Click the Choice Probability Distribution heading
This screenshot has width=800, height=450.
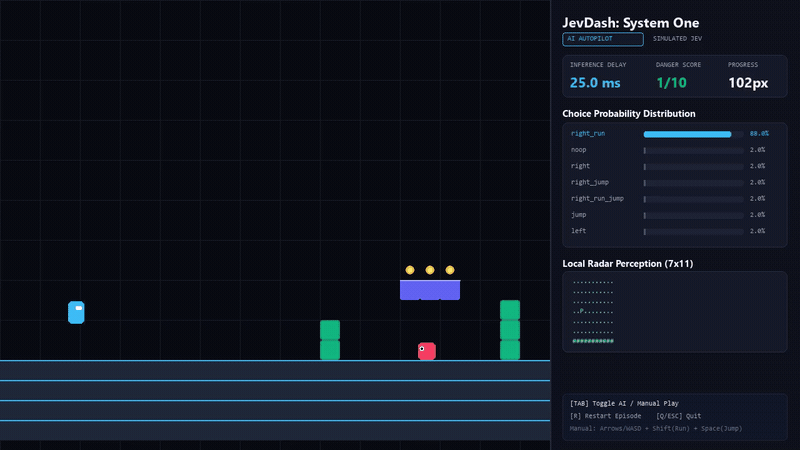point(629,114)
